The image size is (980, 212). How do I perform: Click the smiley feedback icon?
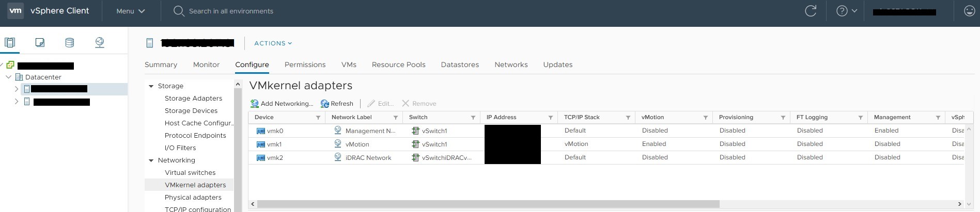click(x=970, y=11)
